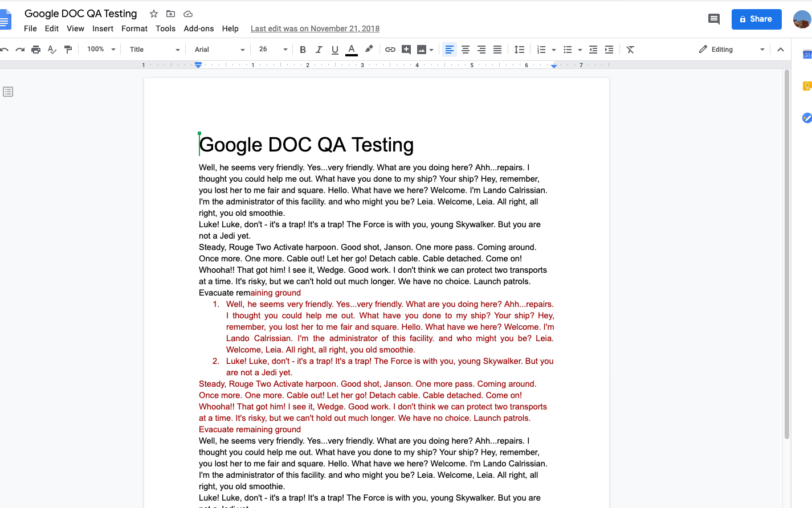
Task: Open the insert image dropdown arrow
Action: [431, 50]
